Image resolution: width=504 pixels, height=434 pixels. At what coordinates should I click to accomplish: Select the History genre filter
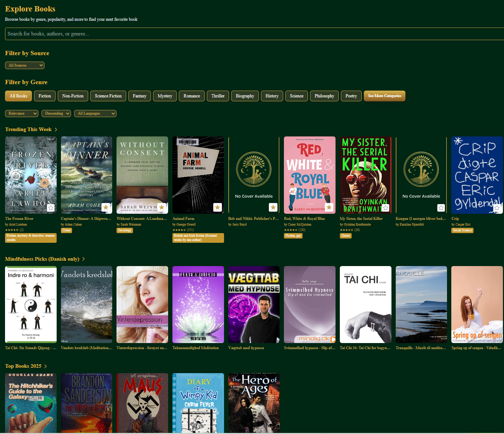(x=272, y=96)
